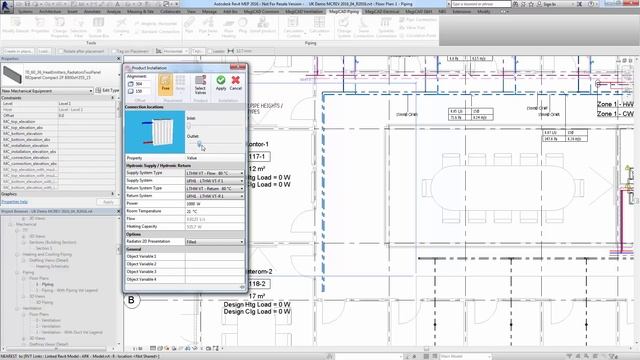640x360 pixels.
Task: Select Section 1 in Project Browser
Action: [44, 248]
